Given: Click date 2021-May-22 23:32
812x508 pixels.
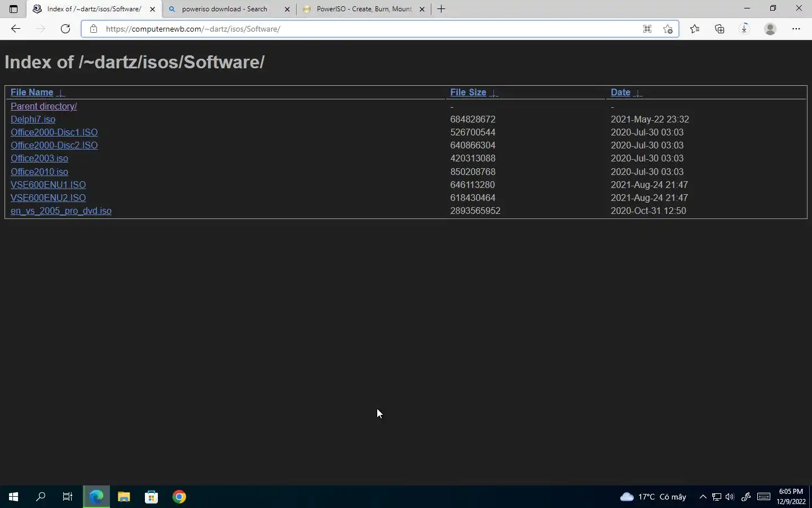Looking at the screenshot, I should click(650, 119).
